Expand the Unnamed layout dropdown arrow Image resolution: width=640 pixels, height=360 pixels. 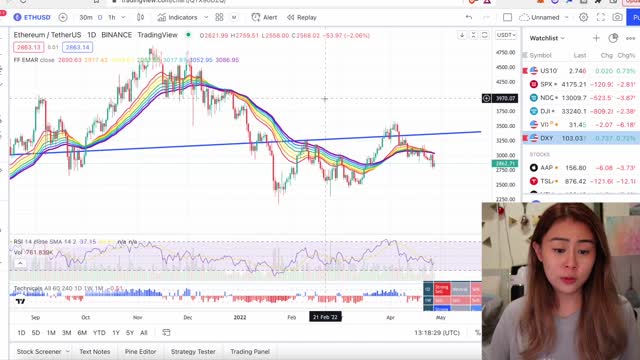[x=566, y=18]
